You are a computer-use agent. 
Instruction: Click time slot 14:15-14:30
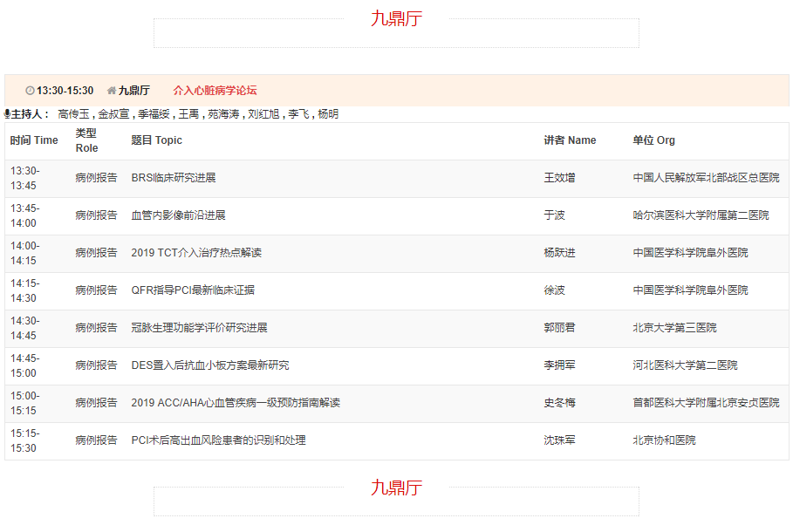coord(24,290)
